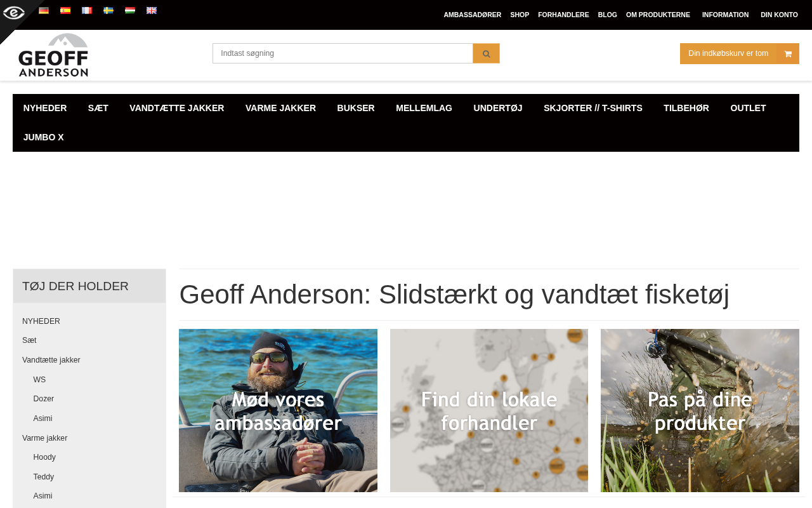Switch to English via the UK flag

click(152, 10)
